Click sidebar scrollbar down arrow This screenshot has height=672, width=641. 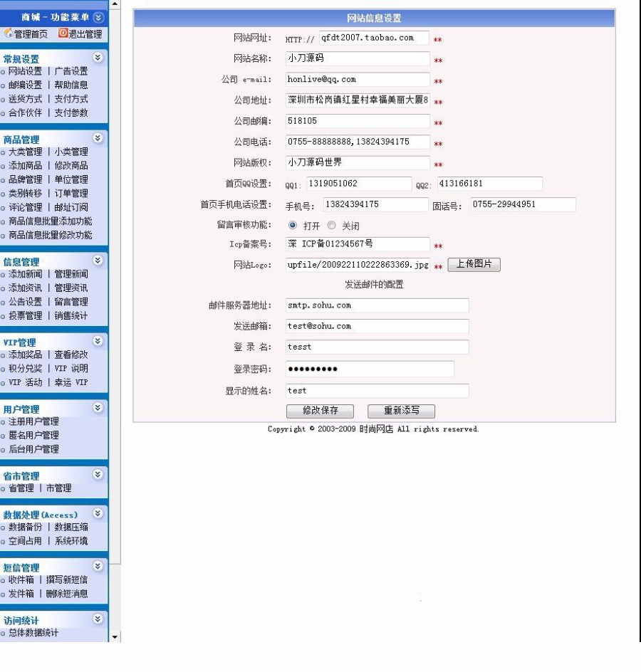[x=115, y=636]
